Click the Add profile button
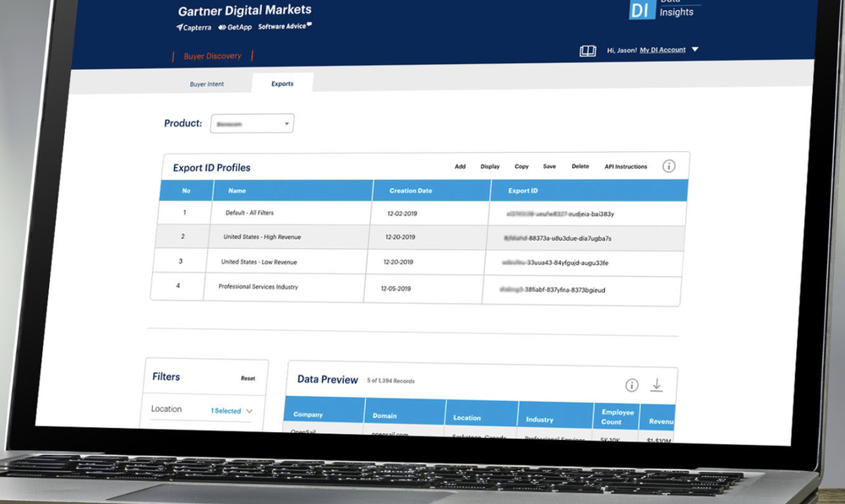This screenshot has height=504, width=845. 460,166
